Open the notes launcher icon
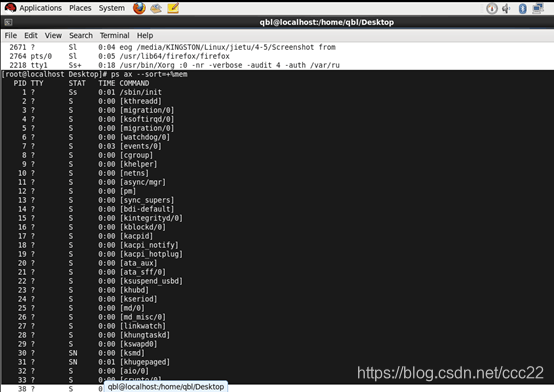The image size is (554, 392). 173,8
